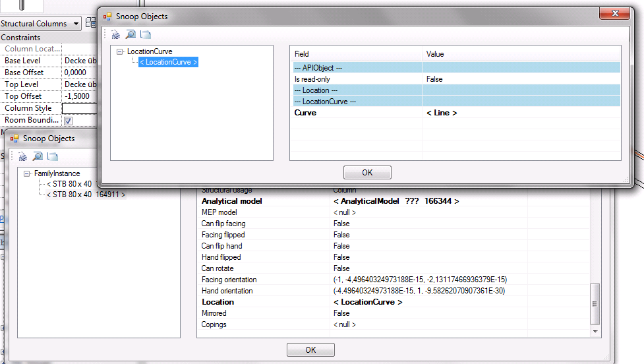The height and width of the screenshot is (364, 644).
Task: Select the highlighted < LocationCurve > tree item
Action: coord(168,62)
